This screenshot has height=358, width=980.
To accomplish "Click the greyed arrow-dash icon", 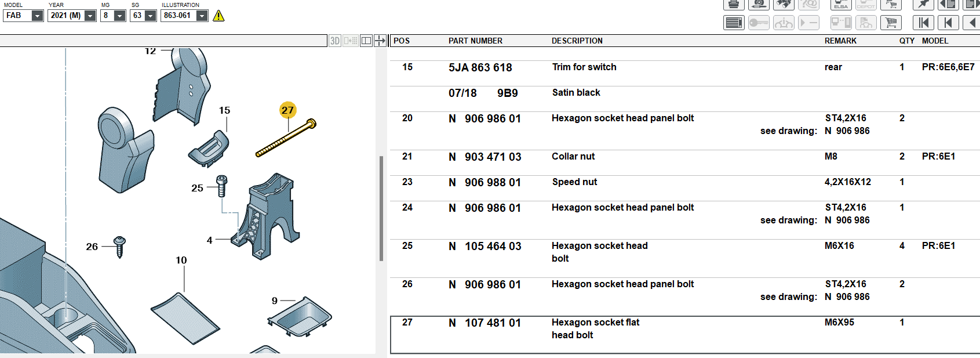I will coord(808,23).
